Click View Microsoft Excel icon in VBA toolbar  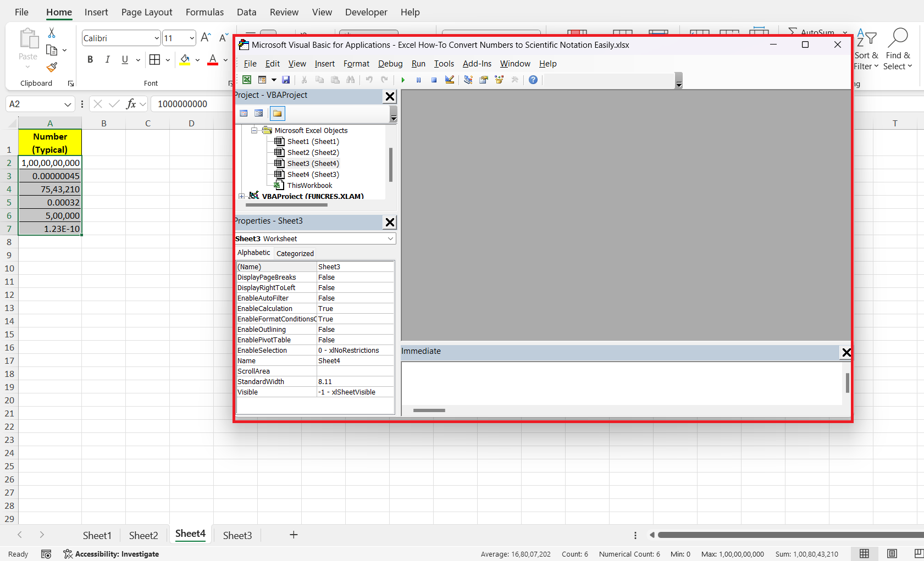point(247,80)
